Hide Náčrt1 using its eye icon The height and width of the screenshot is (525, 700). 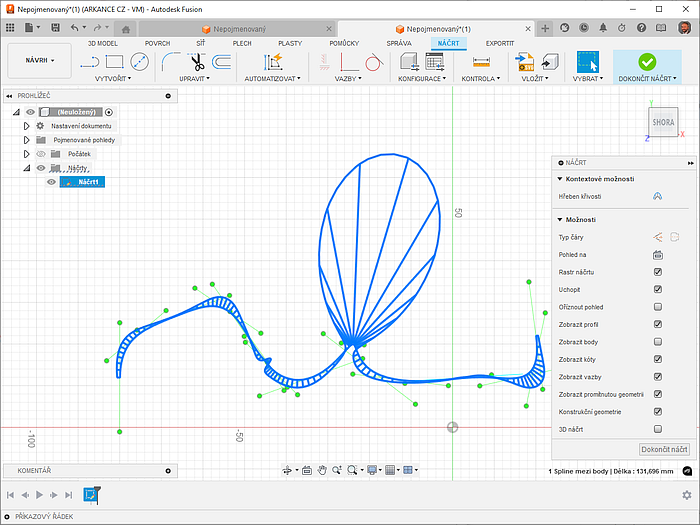pos(52,182)
